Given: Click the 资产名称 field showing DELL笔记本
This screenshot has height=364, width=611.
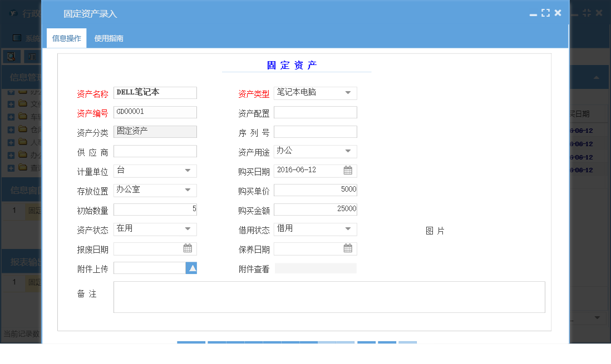Looking at the screenshot, I should [x=155, y=93].
